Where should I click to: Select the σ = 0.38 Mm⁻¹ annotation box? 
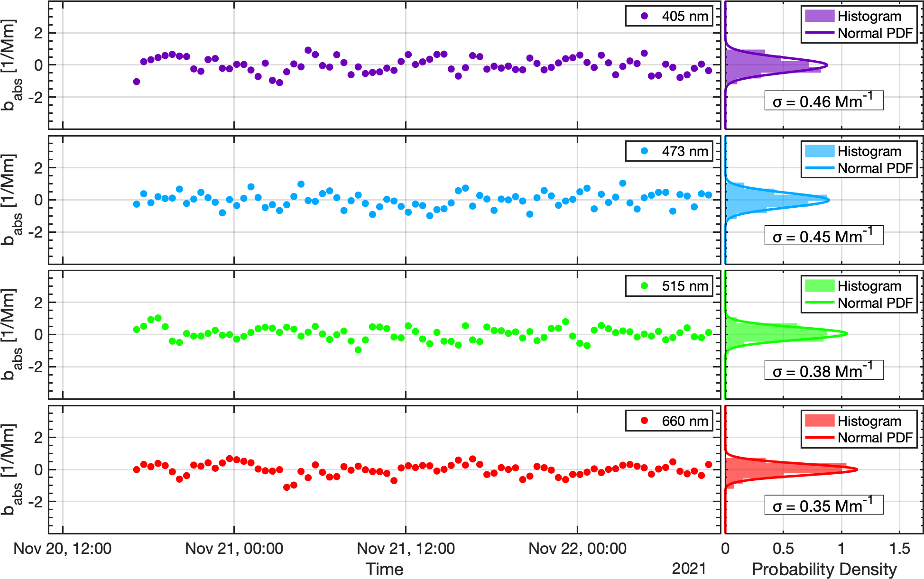pyautogui.click(x=823, y=370)
